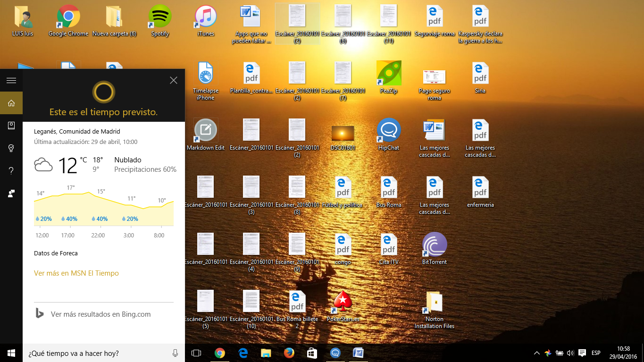Open the Cortana hamburger menu

pyautogui.click(x=11, y=80)
